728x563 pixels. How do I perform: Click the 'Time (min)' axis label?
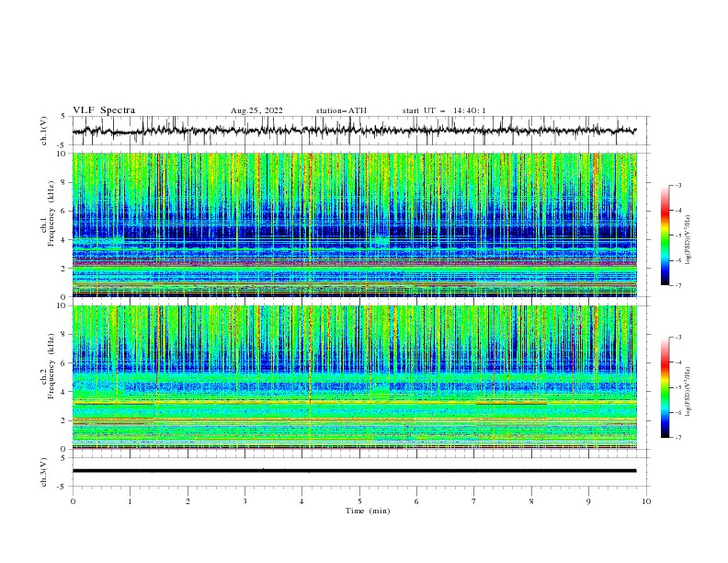pyautogui.click(x=368, y=511)
